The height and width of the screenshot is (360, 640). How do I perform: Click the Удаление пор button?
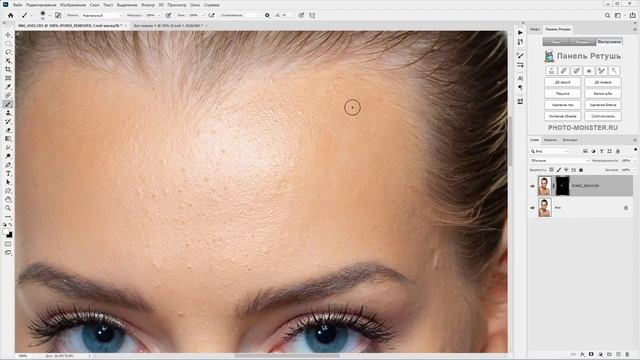[x=562, y=105]
